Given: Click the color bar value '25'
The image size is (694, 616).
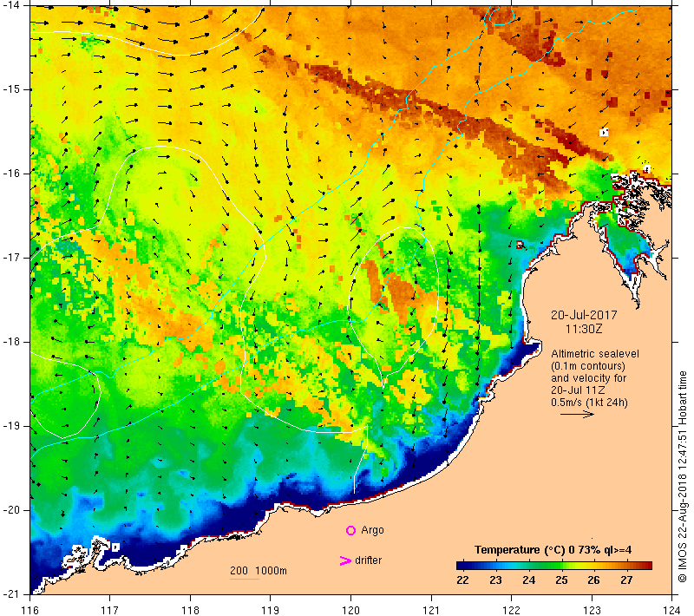Looking at the screenshot, I should (561, 580).
